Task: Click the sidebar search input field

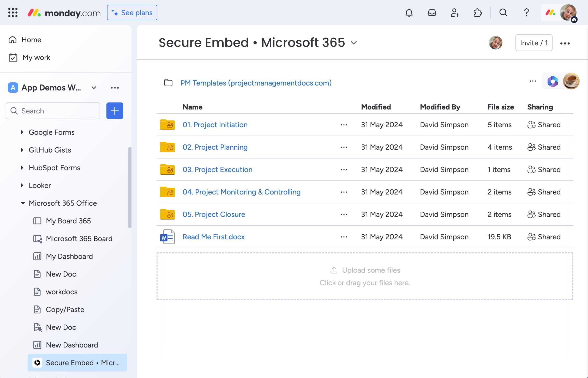Action: coord(52,111)
